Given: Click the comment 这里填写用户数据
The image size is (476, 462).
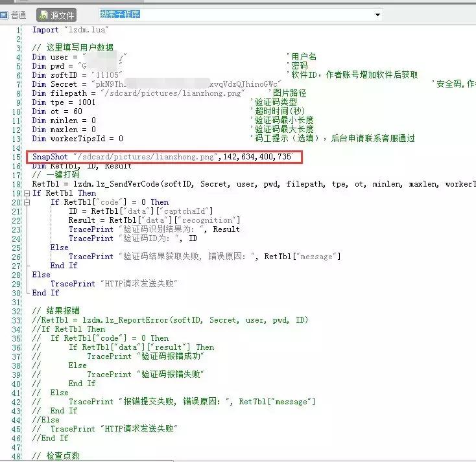Looking at the screenshot, I should tap(73, 48).
